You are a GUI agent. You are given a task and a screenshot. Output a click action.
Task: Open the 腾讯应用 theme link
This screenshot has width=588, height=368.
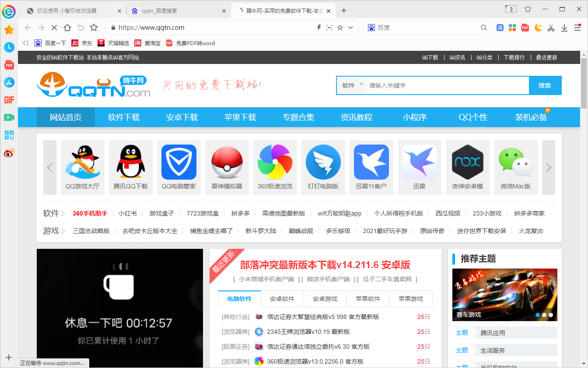(x=493, y=333)
